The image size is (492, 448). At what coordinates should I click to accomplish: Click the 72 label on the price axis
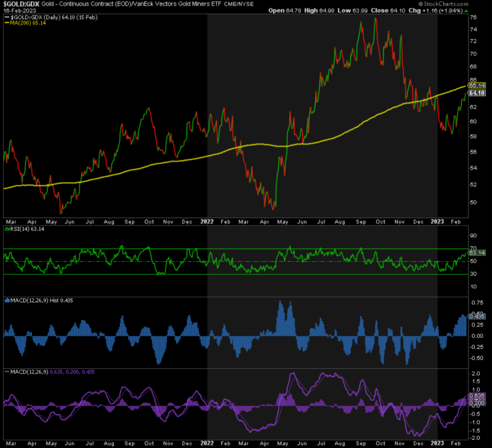point(473,41)
